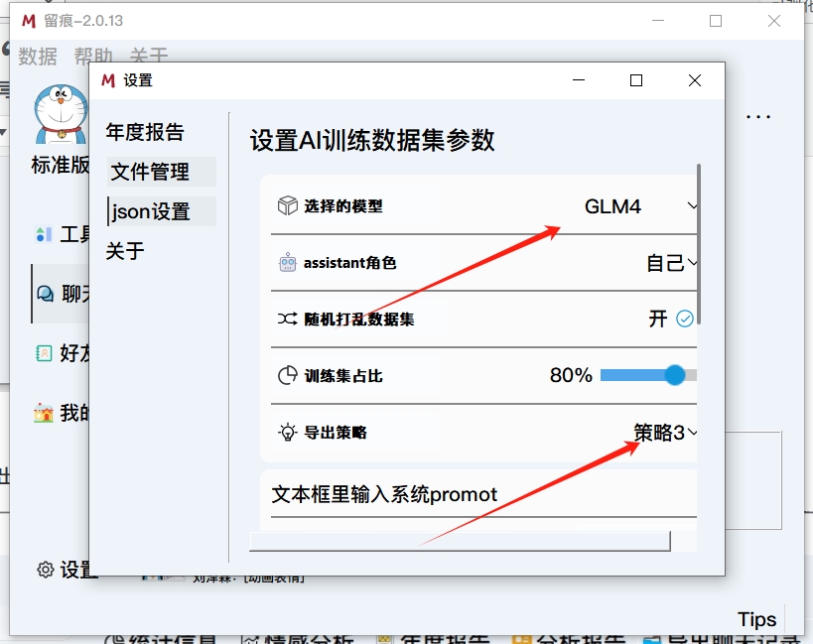The height and width of the screenshot is (644, 813).
Task: Go to the 关于 settings page
Action: [125, 251]
